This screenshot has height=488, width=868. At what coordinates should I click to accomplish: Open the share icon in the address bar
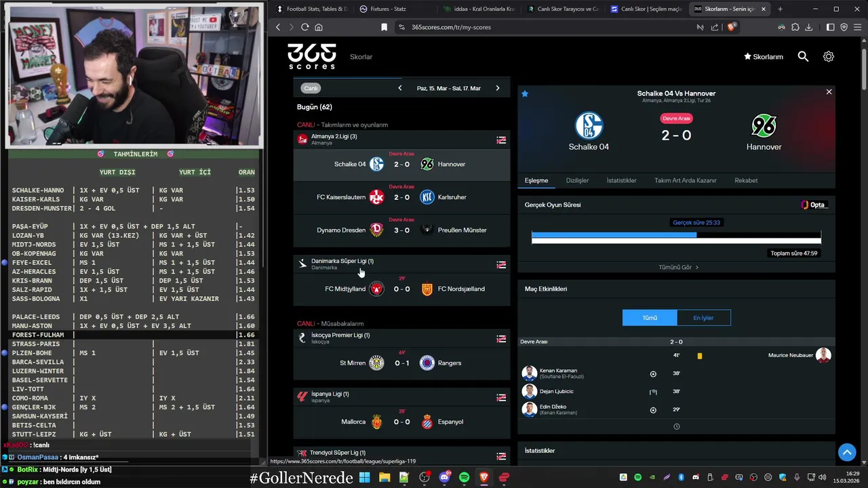click(714, 27)
